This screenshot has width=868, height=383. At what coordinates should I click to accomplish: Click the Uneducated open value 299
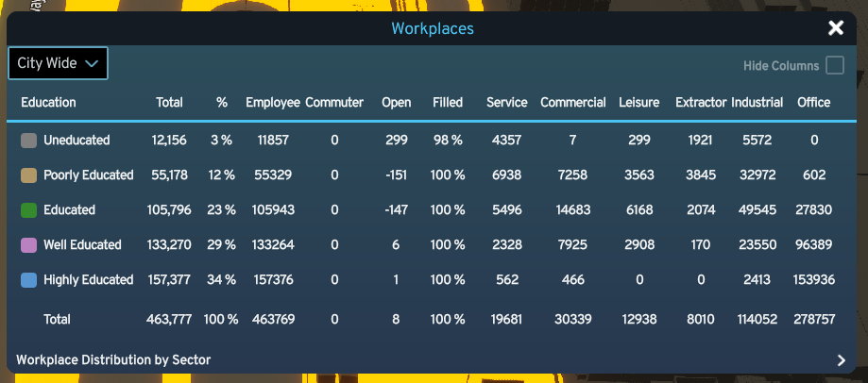coord(397,141)
